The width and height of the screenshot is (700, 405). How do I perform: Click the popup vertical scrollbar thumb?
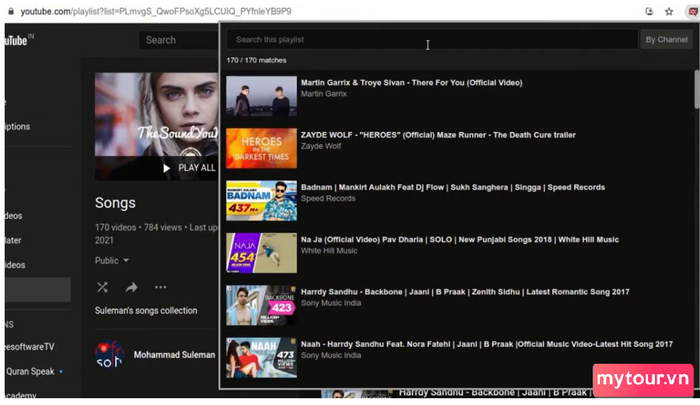pos(696,89)
